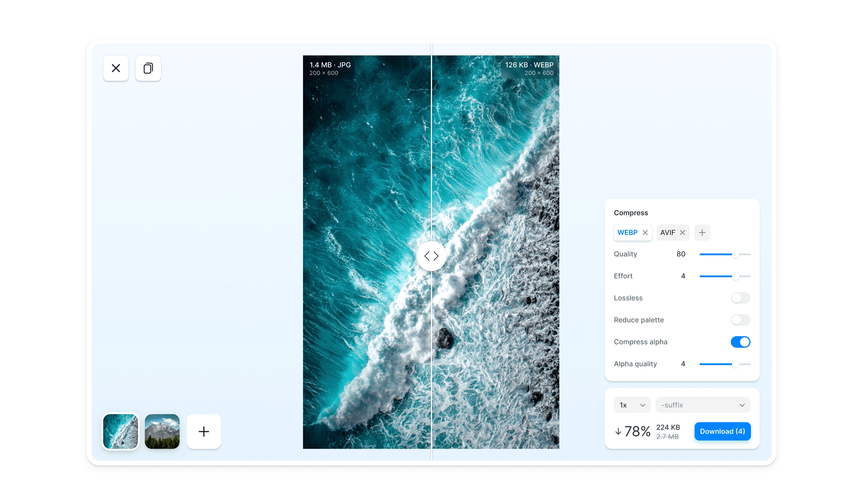This screenshot has width=864, height=504.
Task: Select the ocean wave thumbnail
Action: (x=120, y=431)
